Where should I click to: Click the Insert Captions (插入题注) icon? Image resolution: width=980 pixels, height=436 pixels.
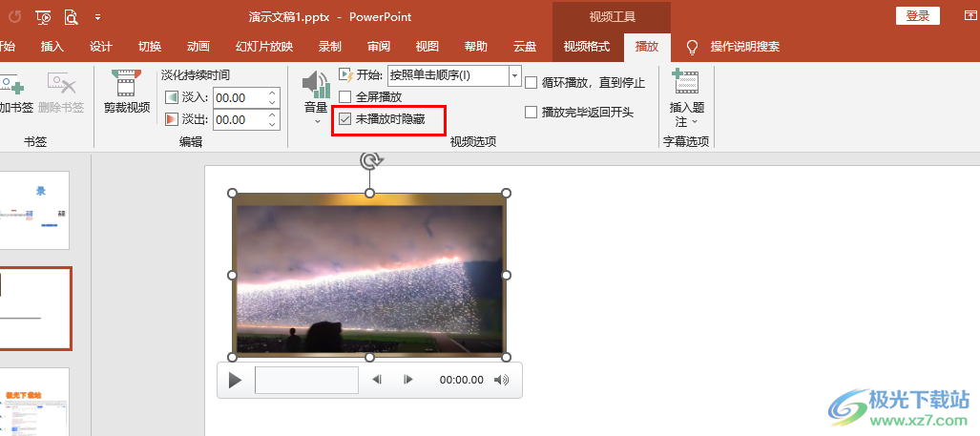[x=685, y=84]
